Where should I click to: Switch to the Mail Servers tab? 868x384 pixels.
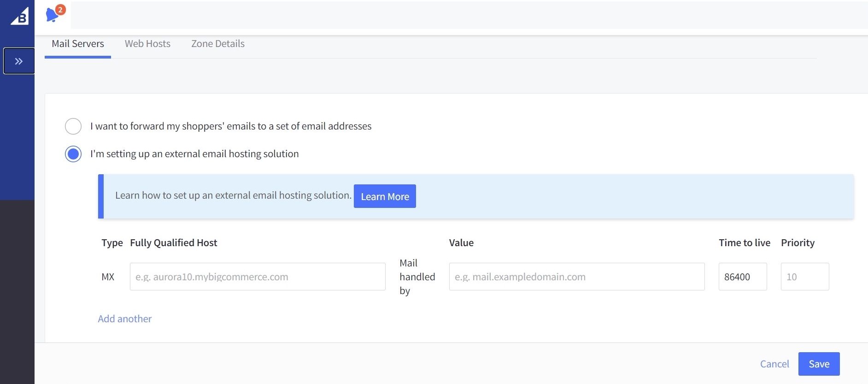[x=78, y=44]
